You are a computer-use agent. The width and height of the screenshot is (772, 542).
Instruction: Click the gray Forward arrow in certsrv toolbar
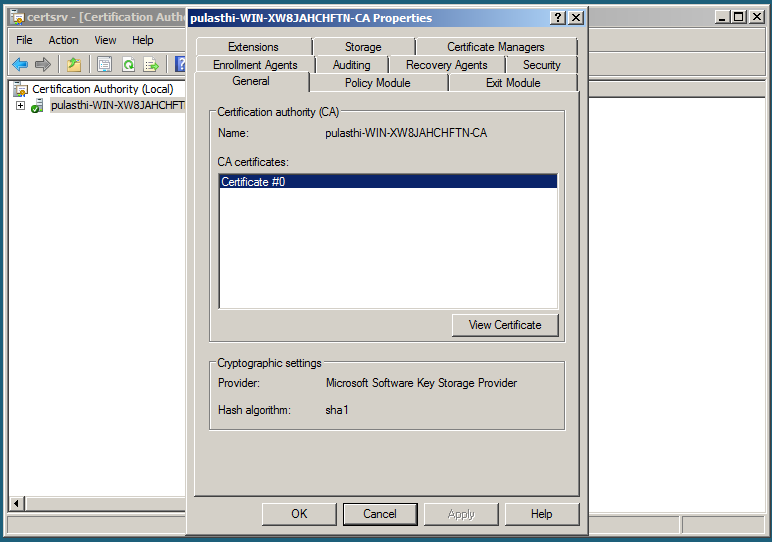tap(43, 64)
